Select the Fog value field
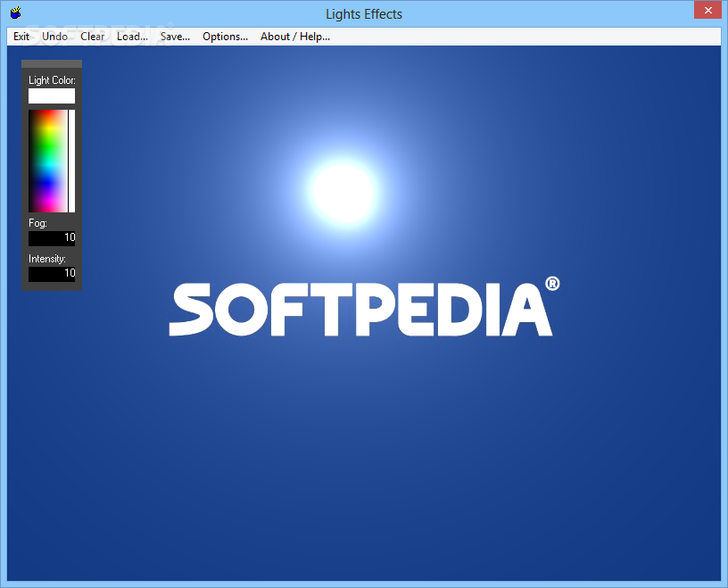Image resolution: width=728 pixels, height=588 pixels. [52, 238]
